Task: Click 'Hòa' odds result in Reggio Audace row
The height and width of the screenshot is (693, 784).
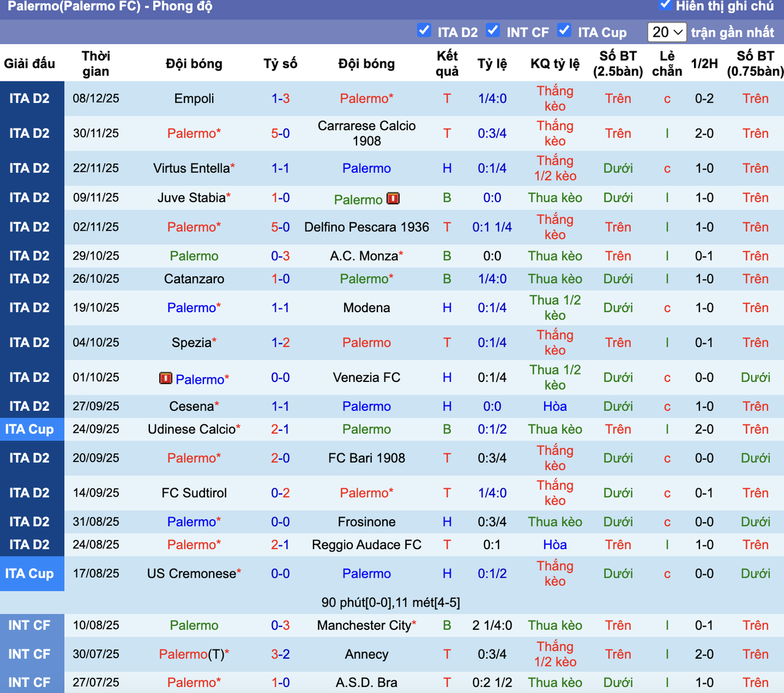Action: (x=555, y=545)
